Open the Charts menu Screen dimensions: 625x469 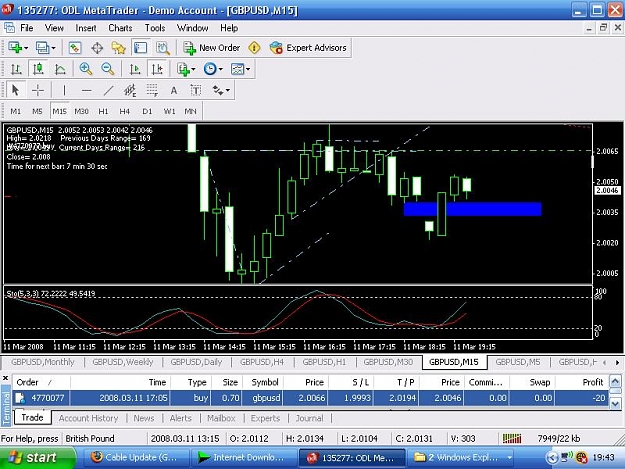pos(120,28)
